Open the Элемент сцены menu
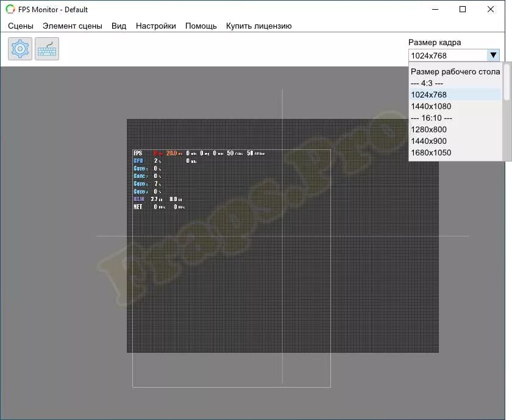The width and height of the screenshot is (512, 420). coord(73,26)
